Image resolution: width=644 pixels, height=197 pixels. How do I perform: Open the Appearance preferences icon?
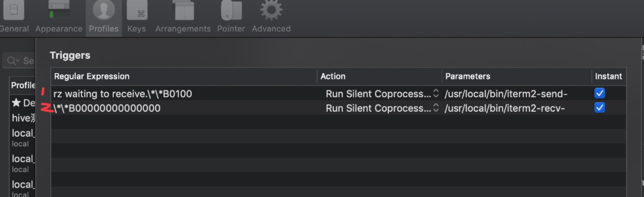coord(59,10)
